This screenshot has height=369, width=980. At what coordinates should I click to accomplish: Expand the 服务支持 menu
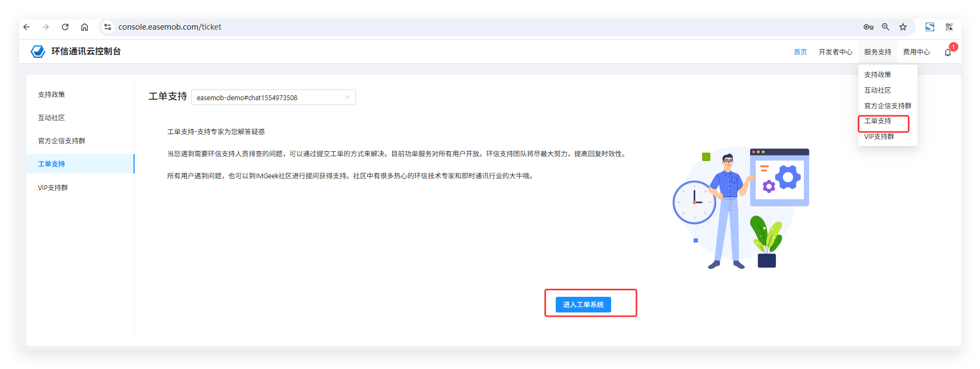[x=877, y=52]
